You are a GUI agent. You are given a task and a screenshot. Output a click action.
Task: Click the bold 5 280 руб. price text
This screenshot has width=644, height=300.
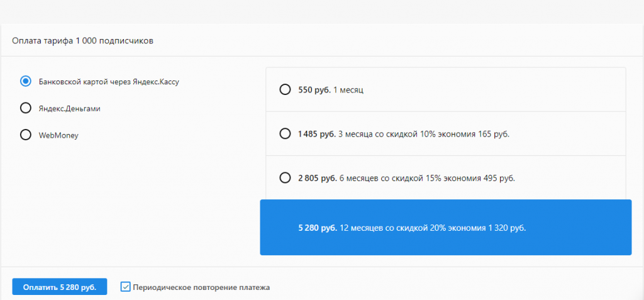(x=318, y=228)
